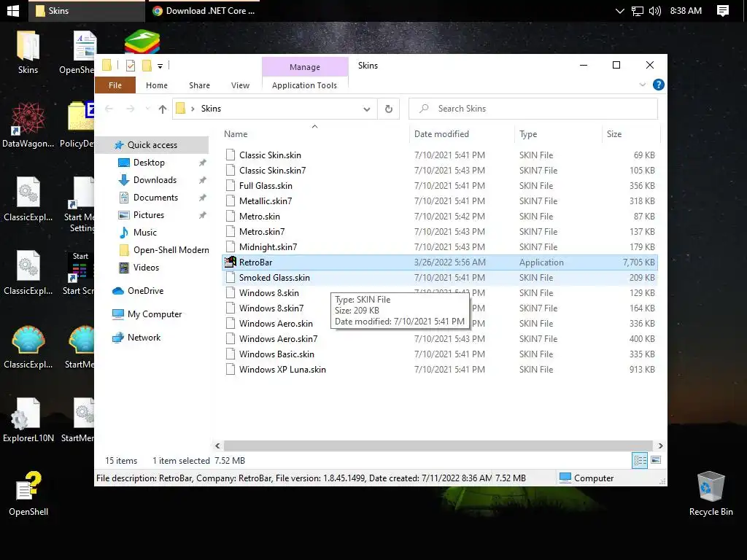Select the Classic Skin.skin file
The image size is (747, 560).
pos(438,155)
